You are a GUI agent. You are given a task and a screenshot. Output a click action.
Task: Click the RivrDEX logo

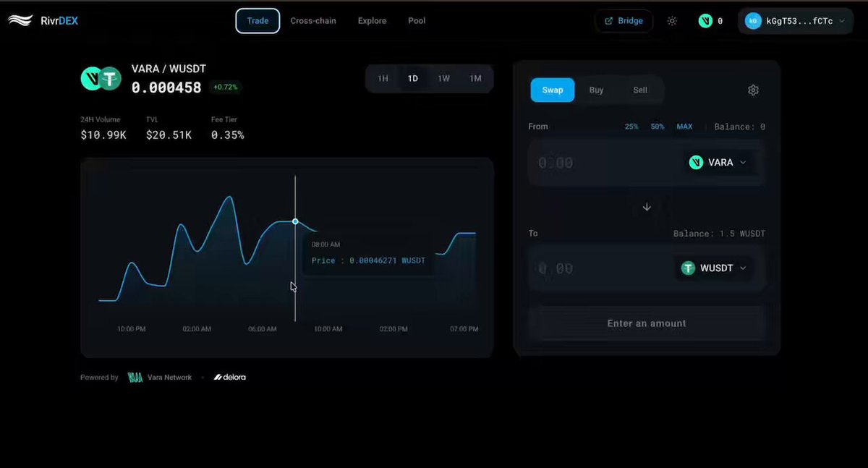click(x=43, y=21)
